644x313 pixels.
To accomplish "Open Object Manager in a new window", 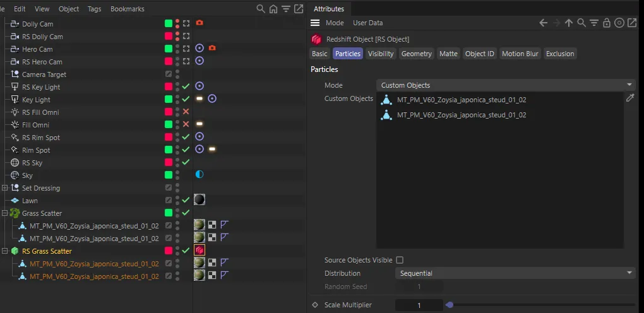I will (299, 9).
